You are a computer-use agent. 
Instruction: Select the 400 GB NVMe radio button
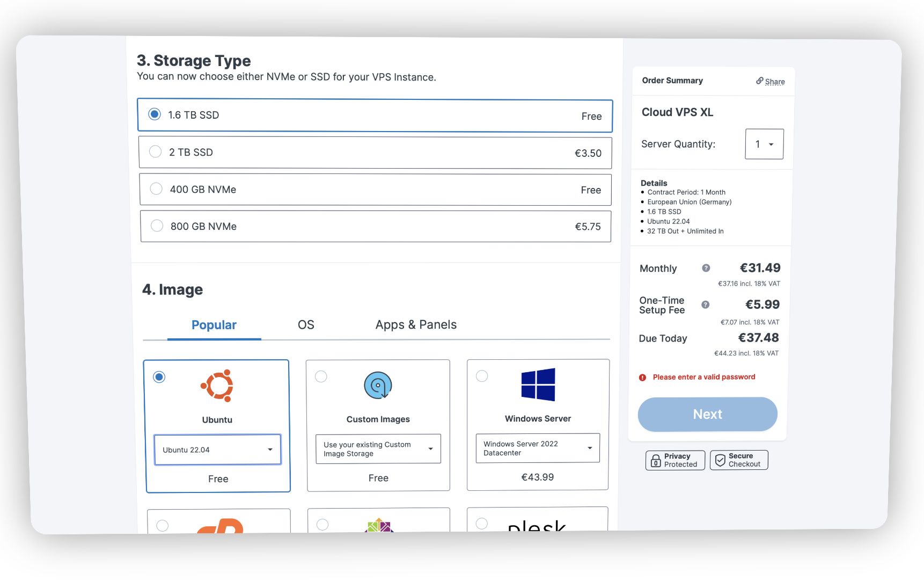click(156, 189)
